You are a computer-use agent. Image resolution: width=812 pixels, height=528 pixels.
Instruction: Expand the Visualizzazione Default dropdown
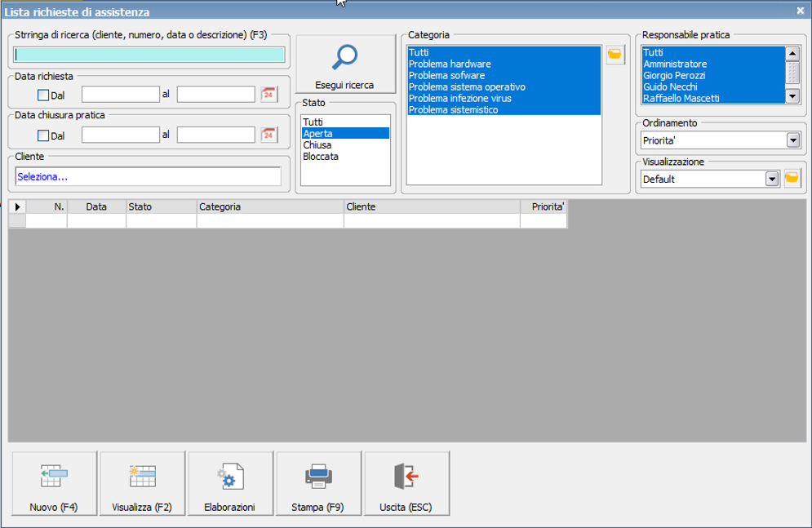pyautogui.click(x=771, y=179)
